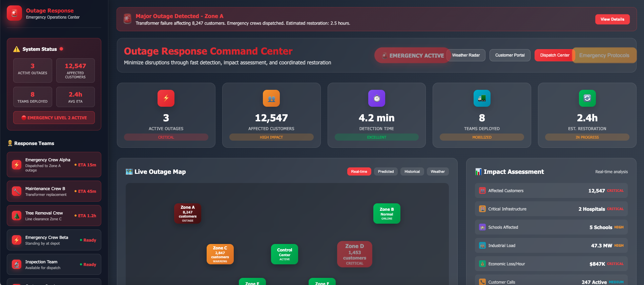Image resolution: width=644 pixels, height=285 pixels.
Task: Click the red siren Outage Response logo
Action: (14, 13)
